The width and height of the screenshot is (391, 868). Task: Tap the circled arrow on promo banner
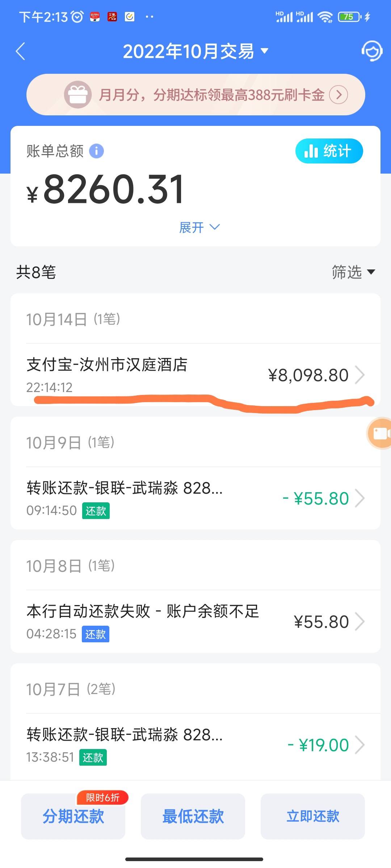point(339,95)
